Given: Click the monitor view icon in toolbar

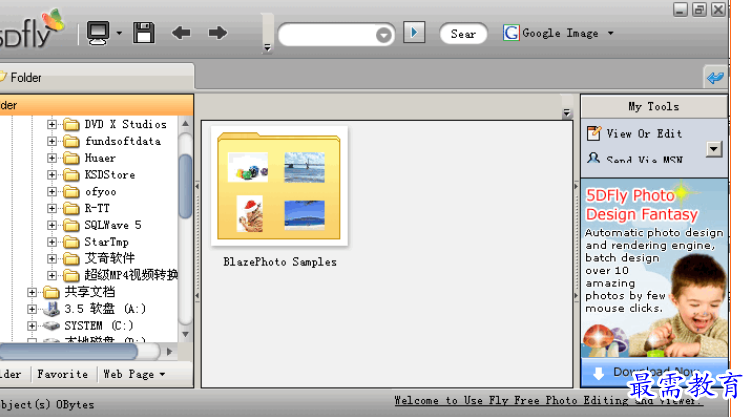Looking at the screenshot, I should point(98,33).
